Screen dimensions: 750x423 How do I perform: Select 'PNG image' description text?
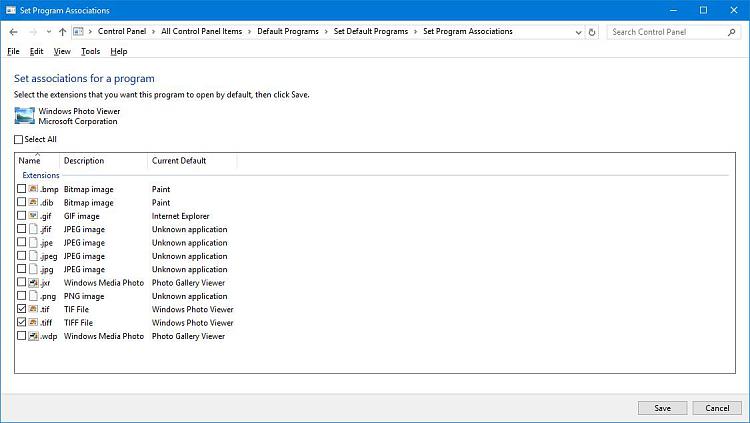(x=84, y=296)
